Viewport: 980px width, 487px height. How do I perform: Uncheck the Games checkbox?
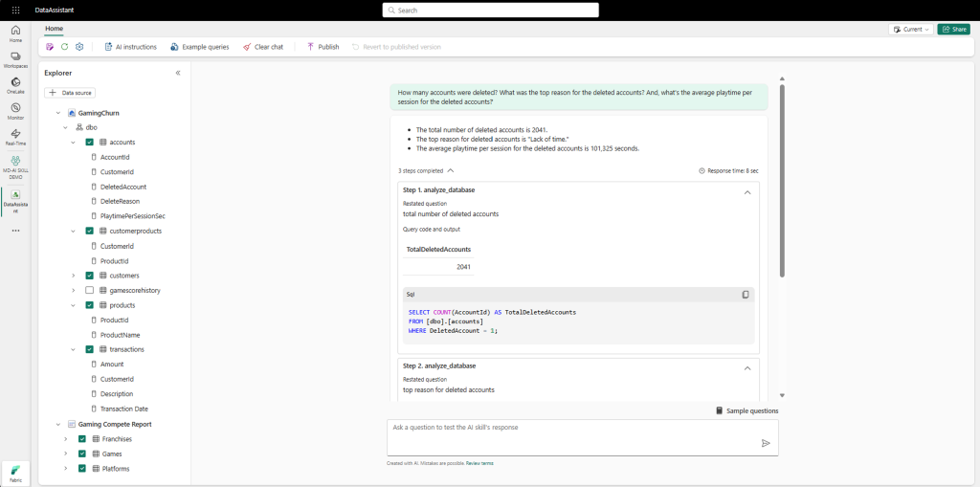(82, 454)
